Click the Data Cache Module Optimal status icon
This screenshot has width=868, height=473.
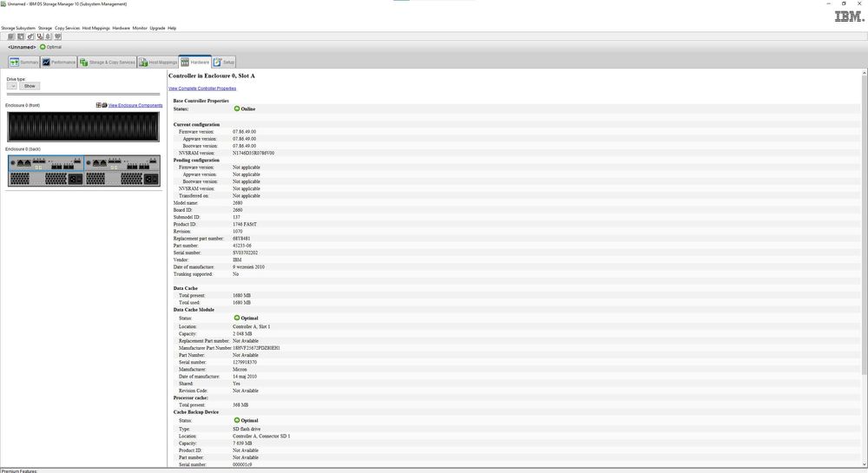point(237,318)
